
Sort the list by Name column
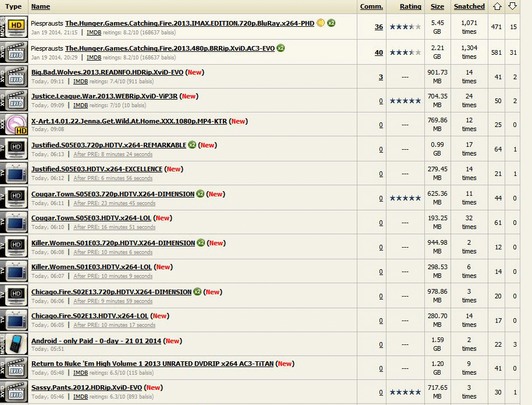pos(40,6)
